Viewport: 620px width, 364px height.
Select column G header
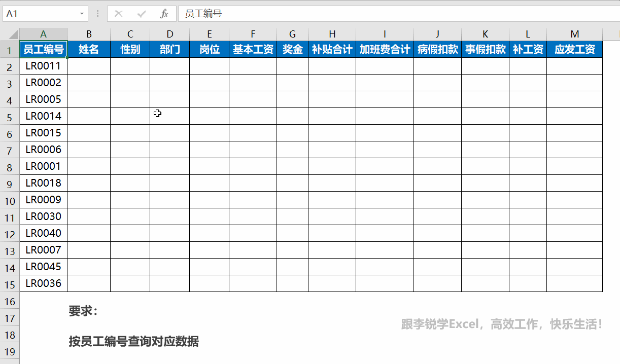coord(293,34)
